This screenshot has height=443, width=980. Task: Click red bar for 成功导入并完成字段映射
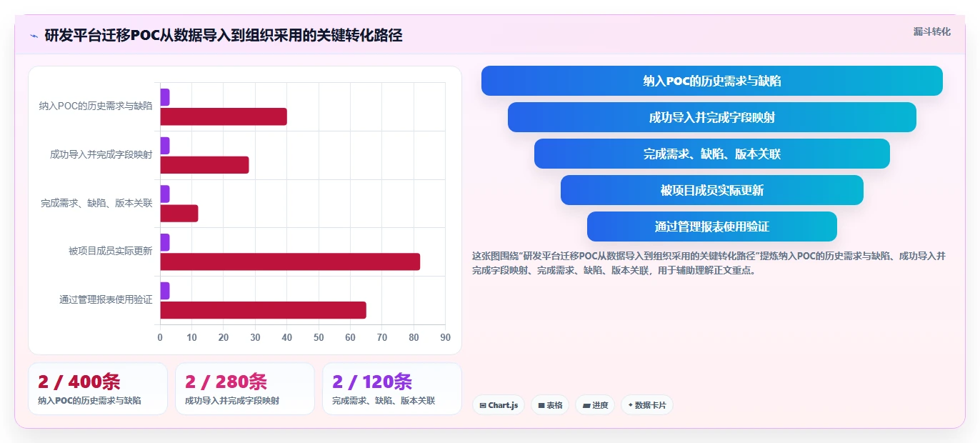tap(204, 165)
